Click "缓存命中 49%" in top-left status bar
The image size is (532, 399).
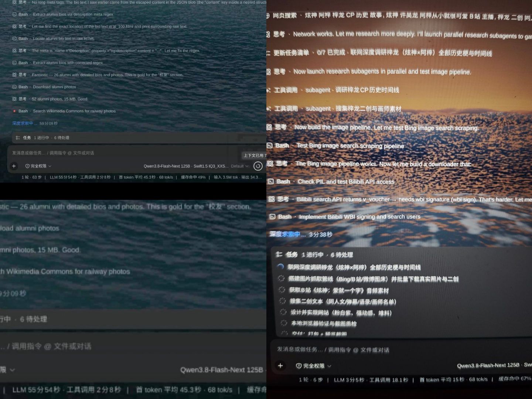click(x=193, y=177)
